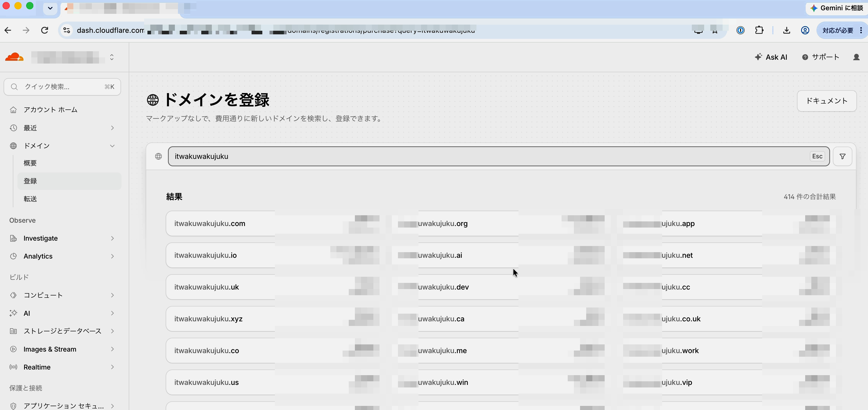Bookmark this page with the star
The image size is (868, 410).
click(x=715, y=31)
